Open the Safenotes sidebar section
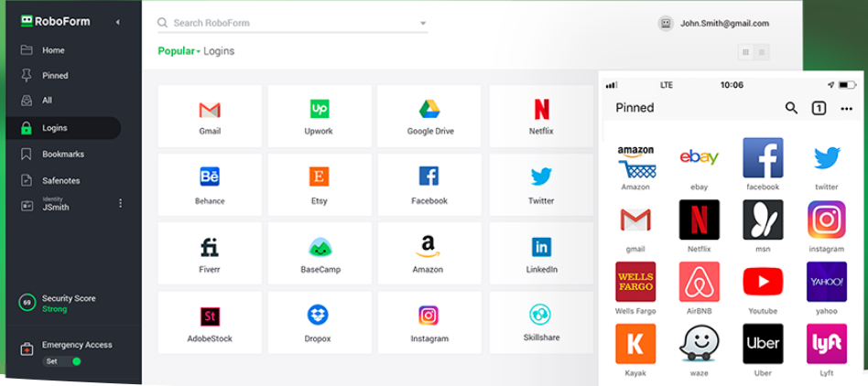The width and height of the screenshot is (868, 386). click(62, 180)
